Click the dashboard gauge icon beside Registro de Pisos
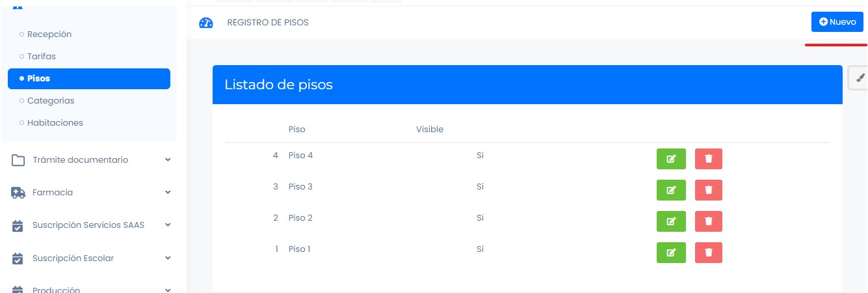Image resolution: width=868 pixels, height=293 pixels. pos(205,23)
